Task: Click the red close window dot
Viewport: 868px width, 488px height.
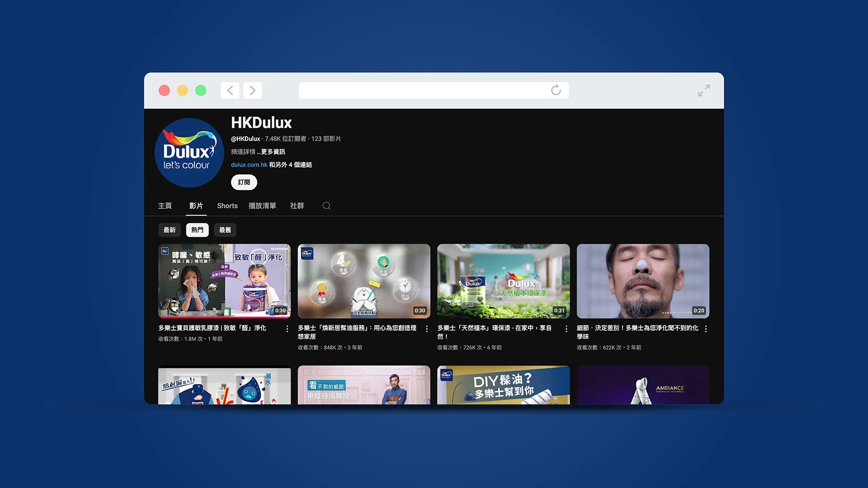Action: [164, 90]
